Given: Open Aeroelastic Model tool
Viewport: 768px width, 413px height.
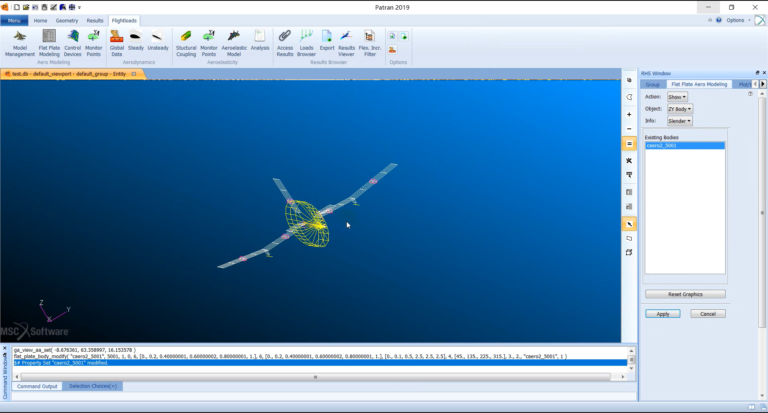Looking at the screenshot, I should tap(234, 43).
